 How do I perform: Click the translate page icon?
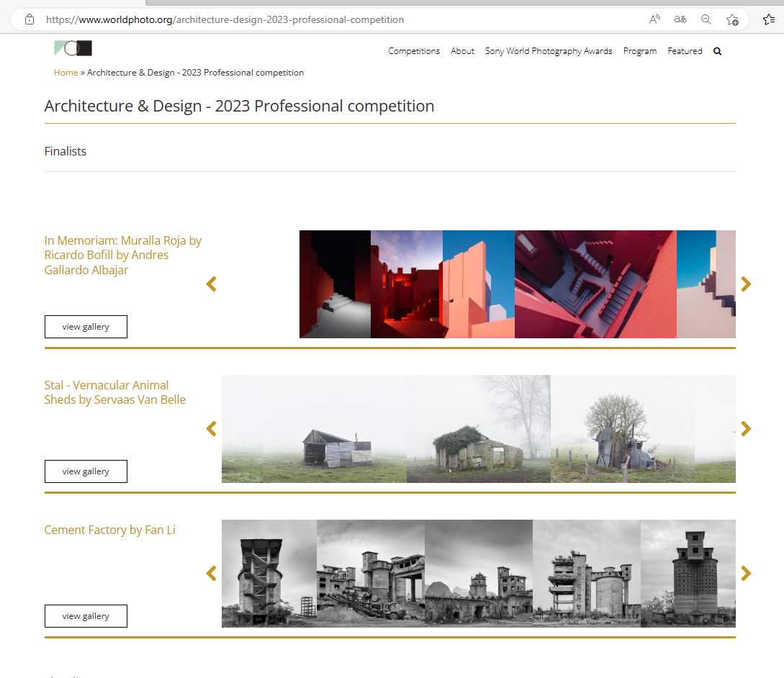(680, 19)
